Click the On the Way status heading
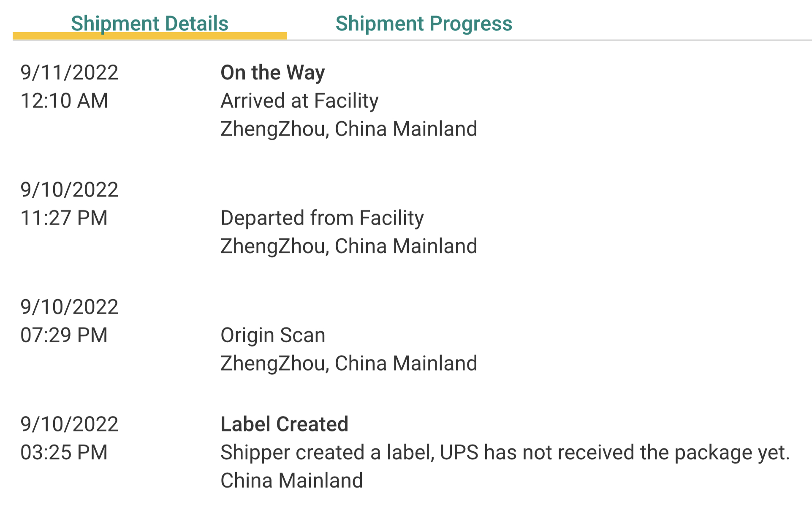 pos(272,72)
